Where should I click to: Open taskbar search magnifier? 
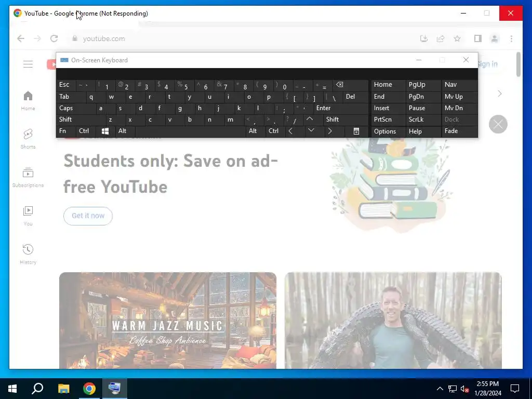click(x=37, y=389)
